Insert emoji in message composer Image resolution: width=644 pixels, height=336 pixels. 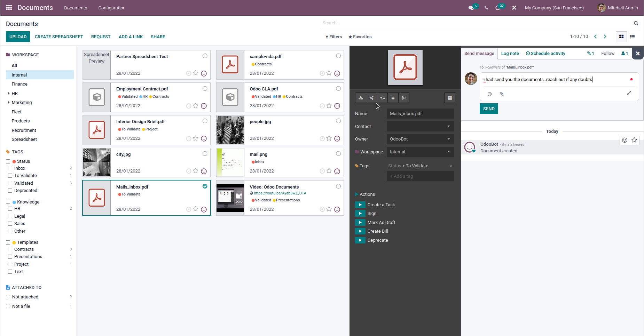489,94
